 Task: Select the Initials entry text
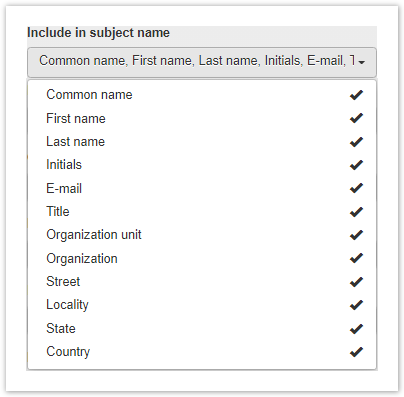64,165
